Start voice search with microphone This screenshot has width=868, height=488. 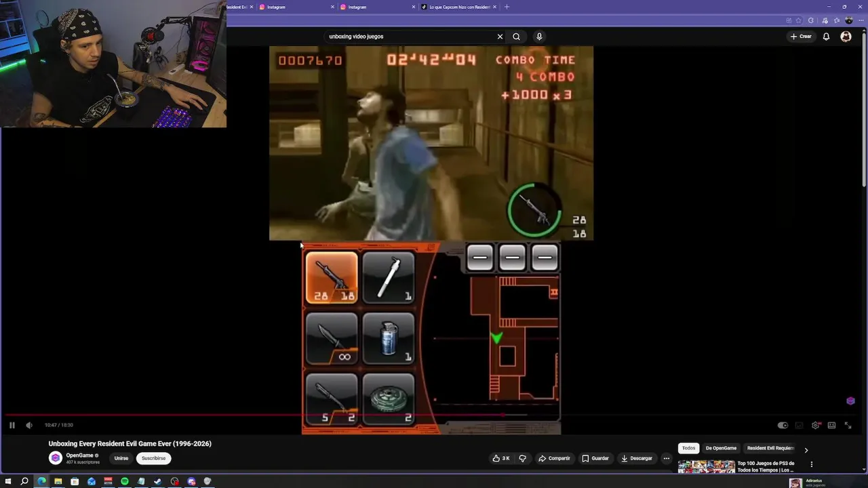click(x=539, y=37)
